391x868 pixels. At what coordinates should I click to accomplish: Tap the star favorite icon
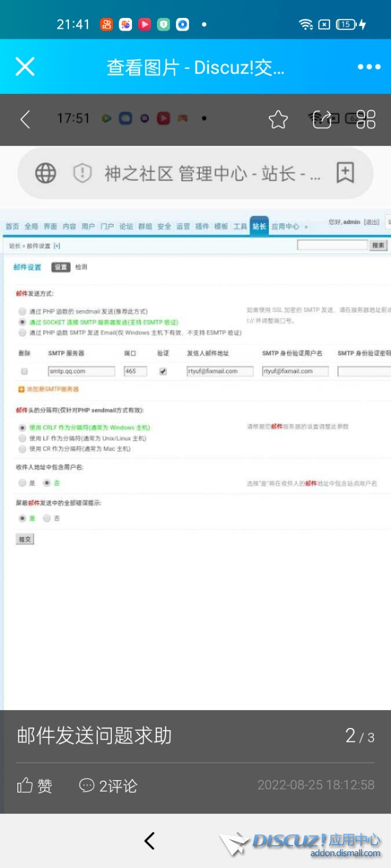tap(278, 119)
